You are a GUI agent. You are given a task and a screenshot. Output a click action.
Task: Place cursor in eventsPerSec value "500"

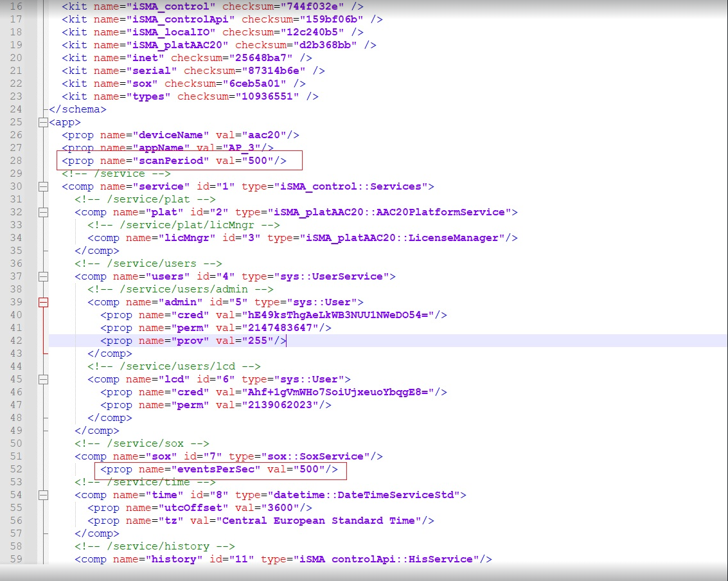pos(312,469)
